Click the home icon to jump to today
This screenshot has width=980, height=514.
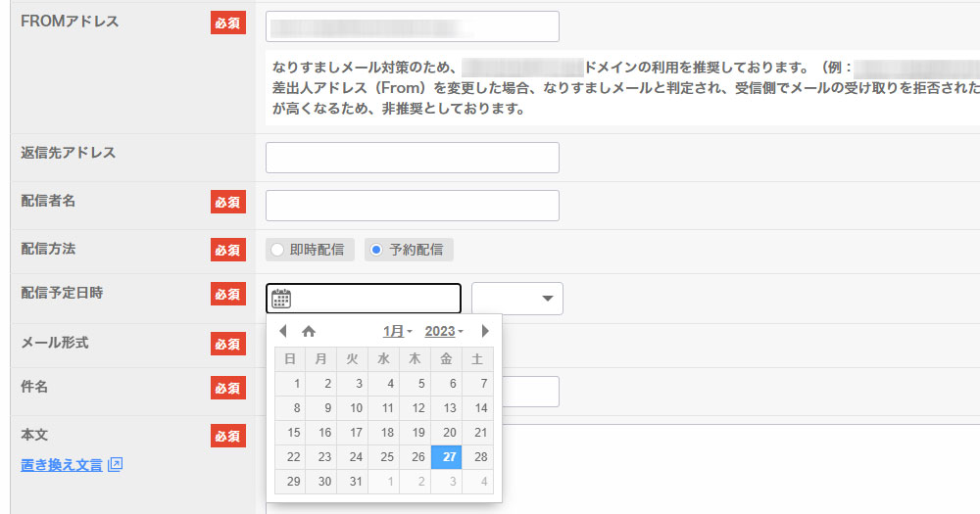pos(309,331)
